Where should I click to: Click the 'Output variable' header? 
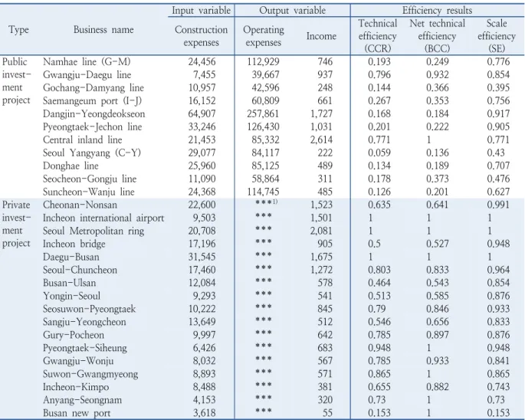[293, 11]
